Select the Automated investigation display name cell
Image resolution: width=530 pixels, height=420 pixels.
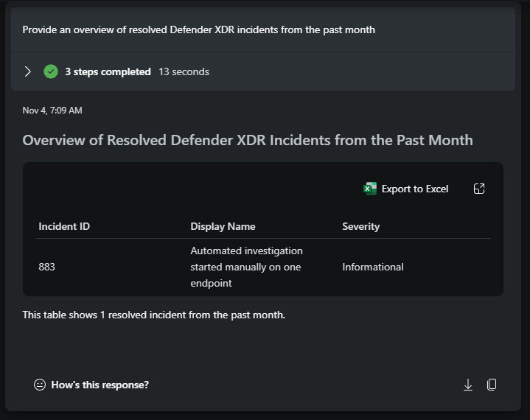(x=246, y=267)
